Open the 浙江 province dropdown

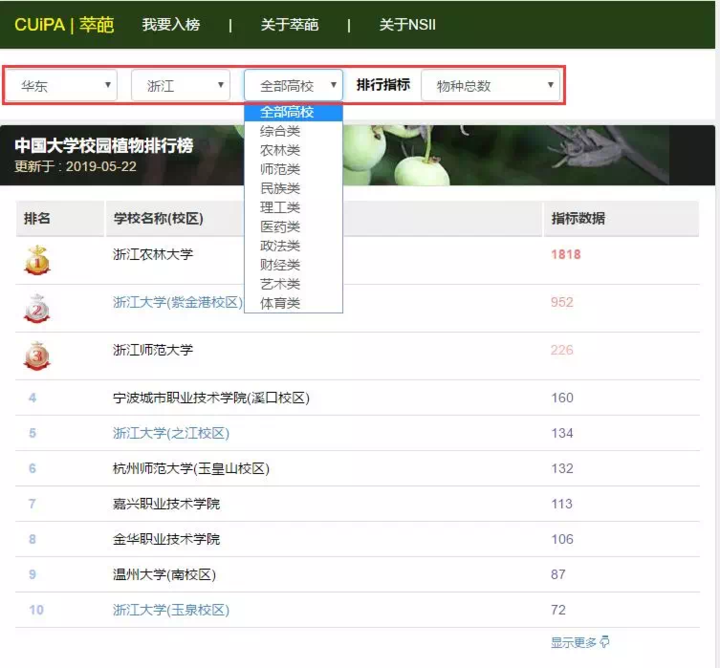tap(180, 85)
